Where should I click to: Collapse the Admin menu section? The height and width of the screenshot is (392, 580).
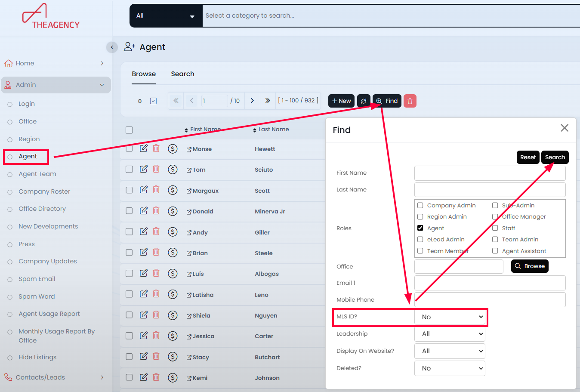click(56, 85)
